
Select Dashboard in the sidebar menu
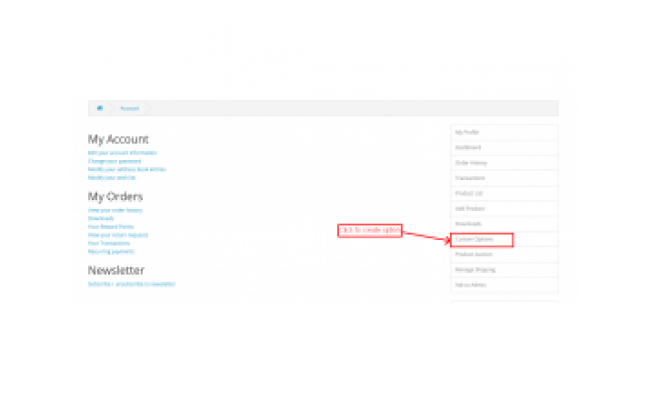click(x=504, y=148)
